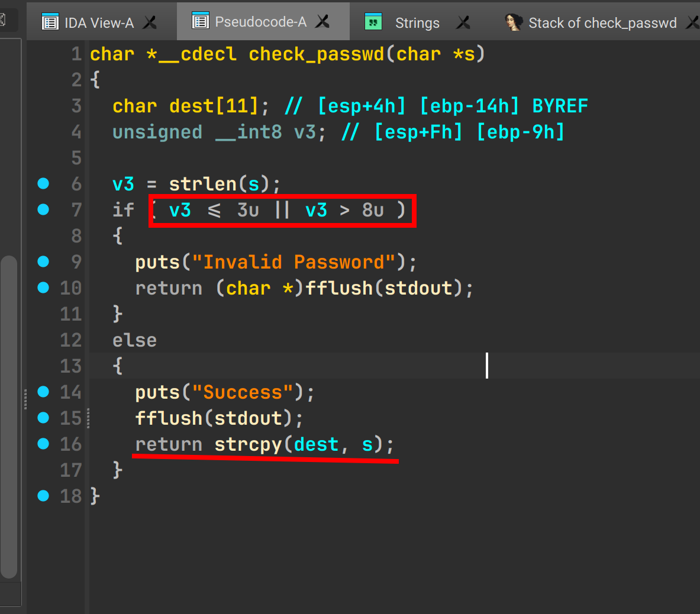The width and height of the screenshot is (700, 614).
Task: Click the strcpy function call on line 16
Action: click(247, 444)
